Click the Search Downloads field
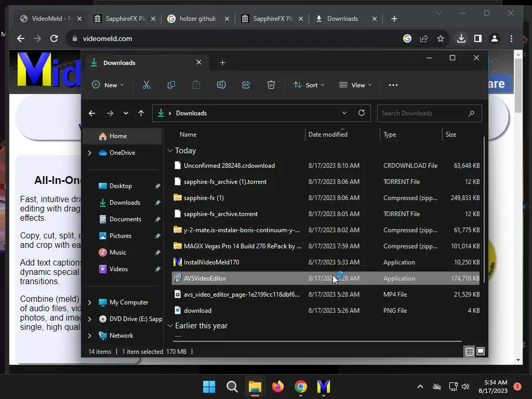The width and height of the screenshot is (532, 399). [x=429, y=113]
